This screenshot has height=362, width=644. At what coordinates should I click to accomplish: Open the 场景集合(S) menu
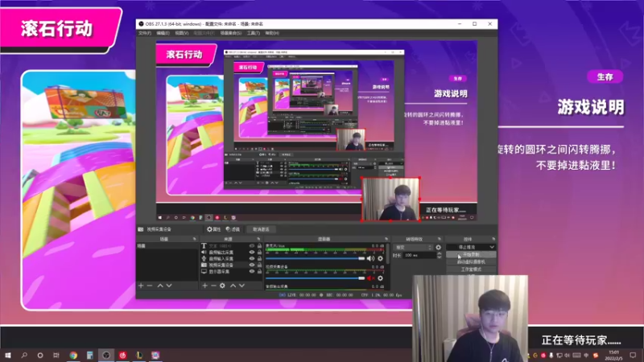tap(231, 33)
